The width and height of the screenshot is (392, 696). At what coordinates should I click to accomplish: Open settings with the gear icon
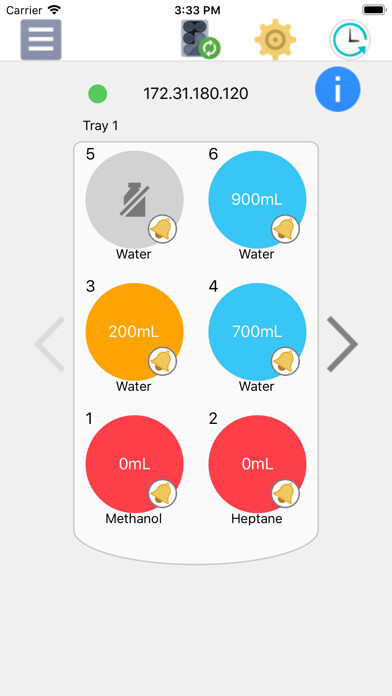(275, 40)
